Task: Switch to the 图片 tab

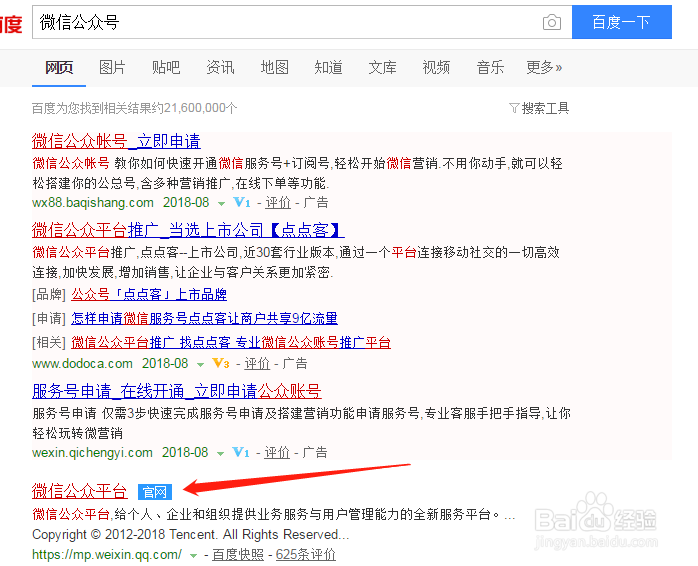Action: 112,68
